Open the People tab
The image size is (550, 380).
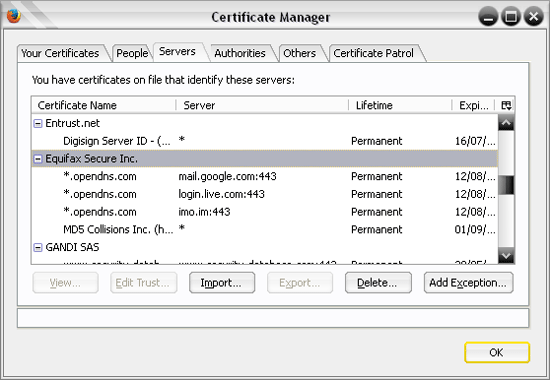click(132, 53)
